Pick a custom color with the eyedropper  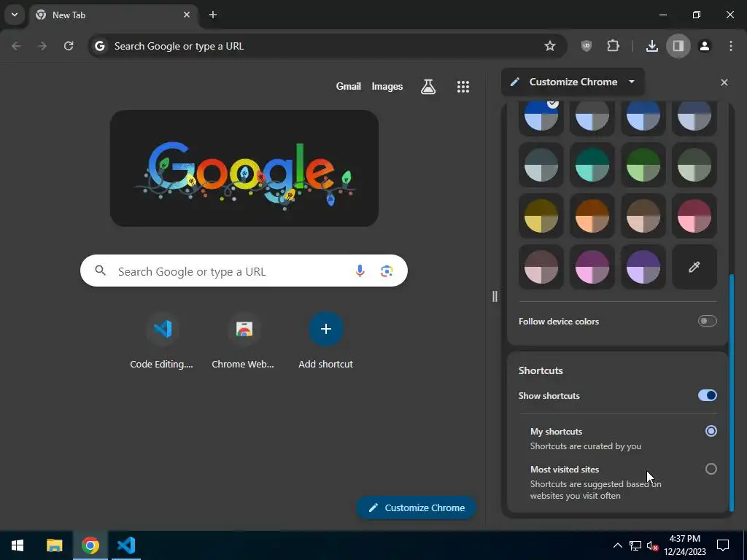pos(694,267)
